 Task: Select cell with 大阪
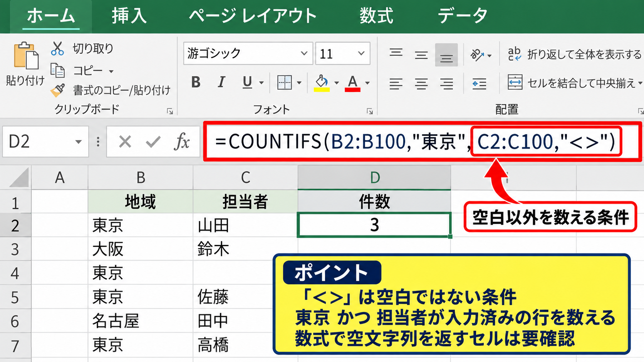click(141, 249)
